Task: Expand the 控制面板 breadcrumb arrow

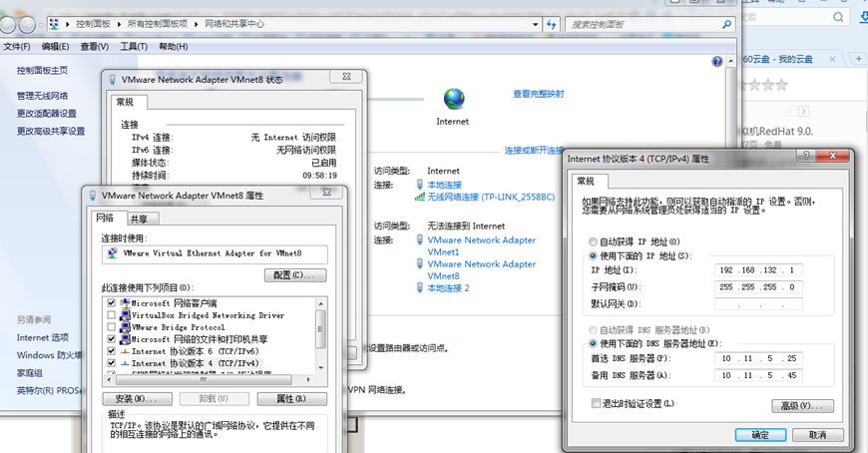Action: tap(120, 24)
